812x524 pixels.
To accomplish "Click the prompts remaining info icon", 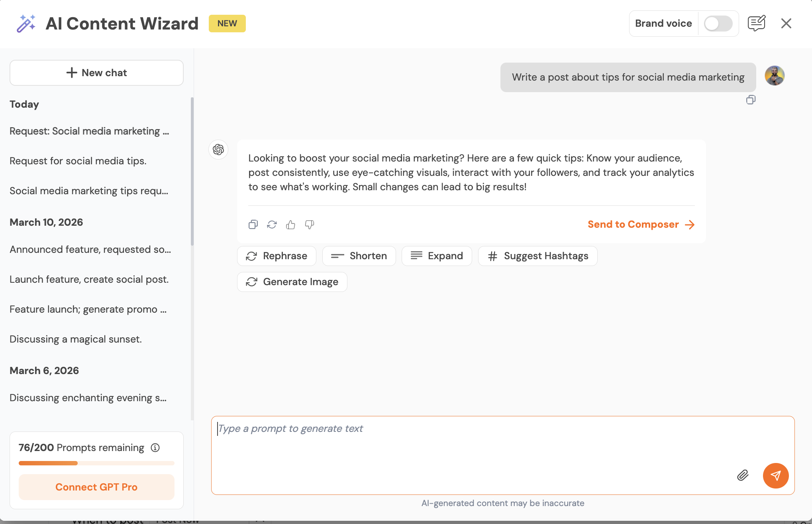I will click(155, 447).
